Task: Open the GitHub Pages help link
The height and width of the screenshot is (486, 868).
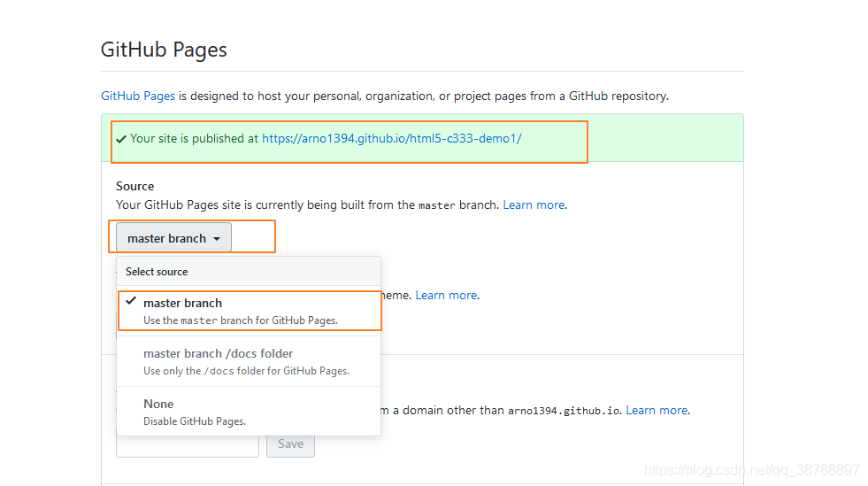Action: [138, 96]
